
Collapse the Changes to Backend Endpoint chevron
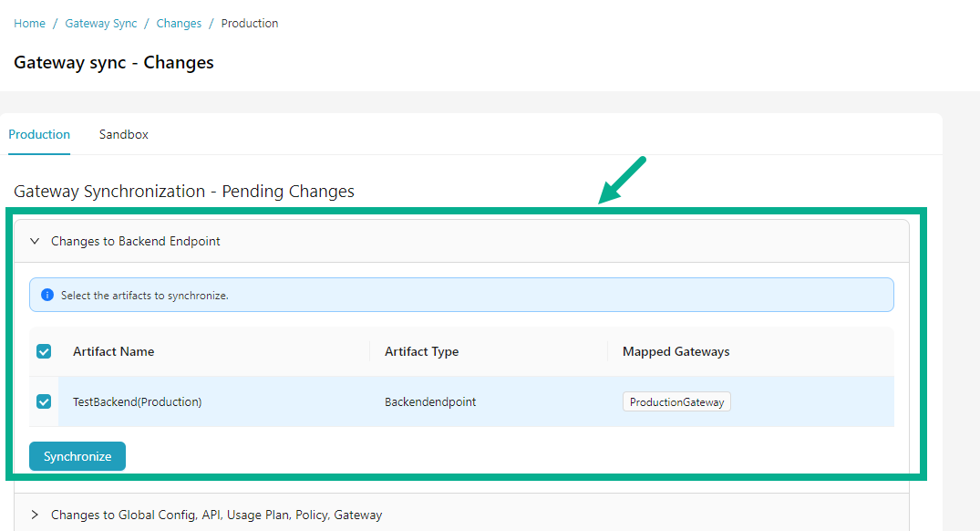tap(35, 242)
